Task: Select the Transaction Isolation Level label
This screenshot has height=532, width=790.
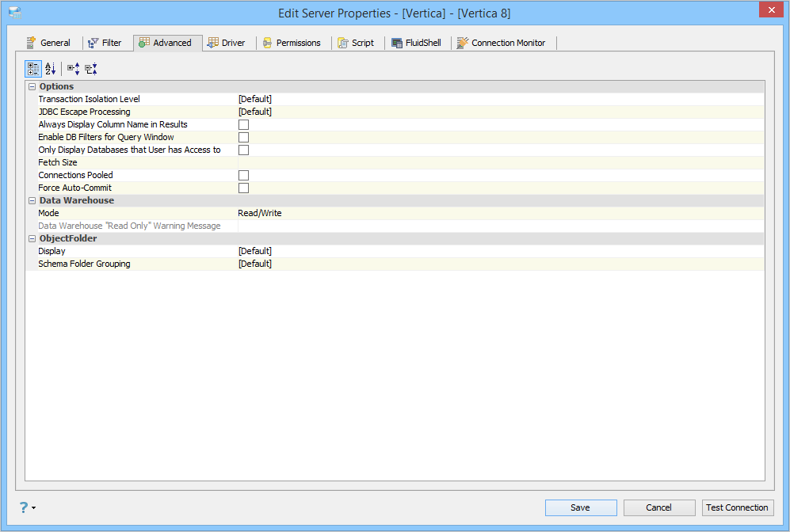Action: click(x=90, y=99)
